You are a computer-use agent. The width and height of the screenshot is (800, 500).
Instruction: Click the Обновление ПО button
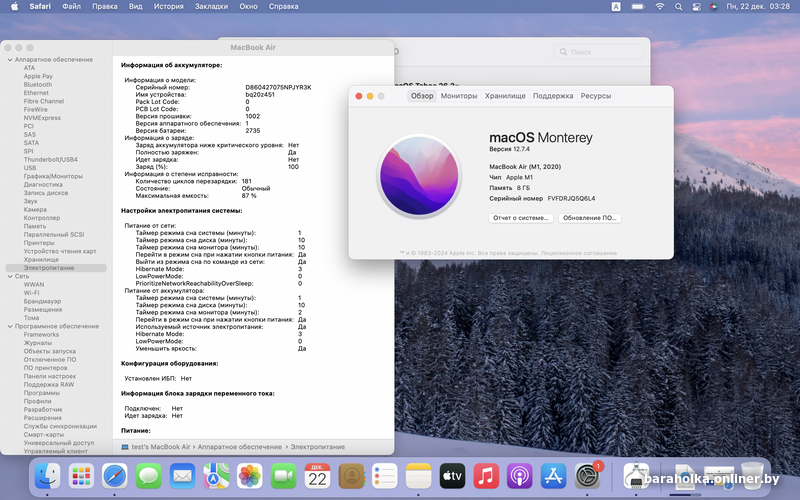pyautogui.click(x=589, y=217)
